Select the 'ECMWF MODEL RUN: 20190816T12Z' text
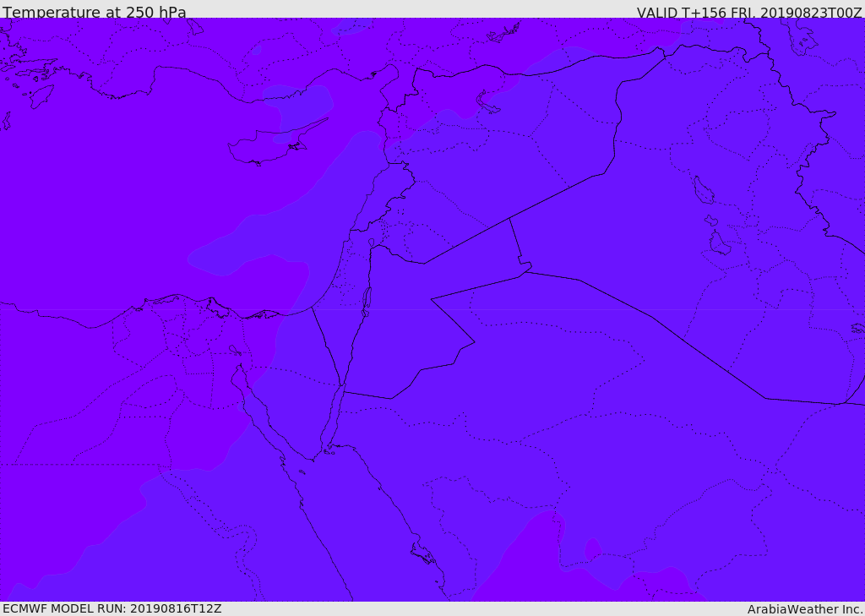 click(112, 608)
